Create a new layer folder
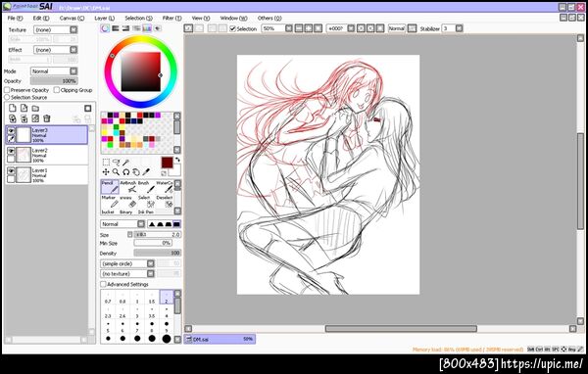 35,109
